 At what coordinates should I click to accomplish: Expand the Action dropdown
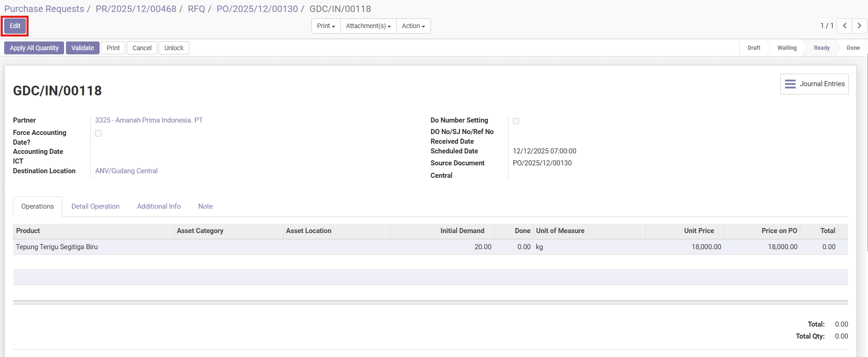pyautogui.click(x=413, y=26)
